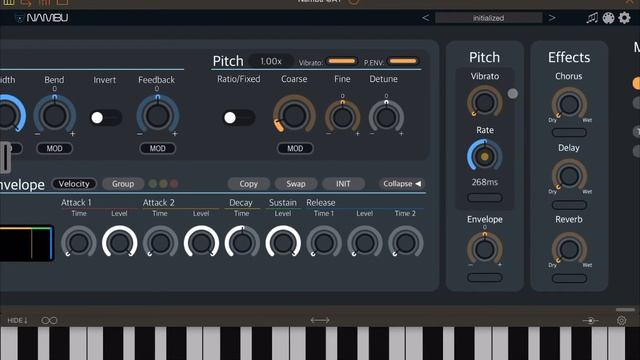Click the Attack 1 Level knob

point(120,243)
